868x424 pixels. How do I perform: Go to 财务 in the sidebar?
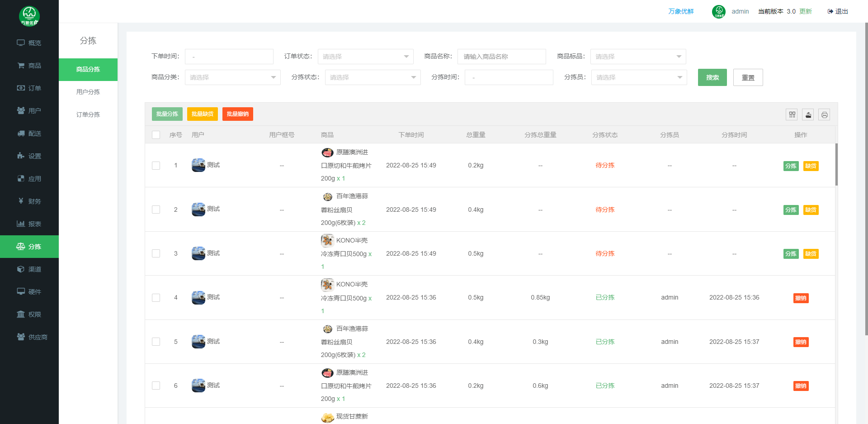click(x=29, y=201)
